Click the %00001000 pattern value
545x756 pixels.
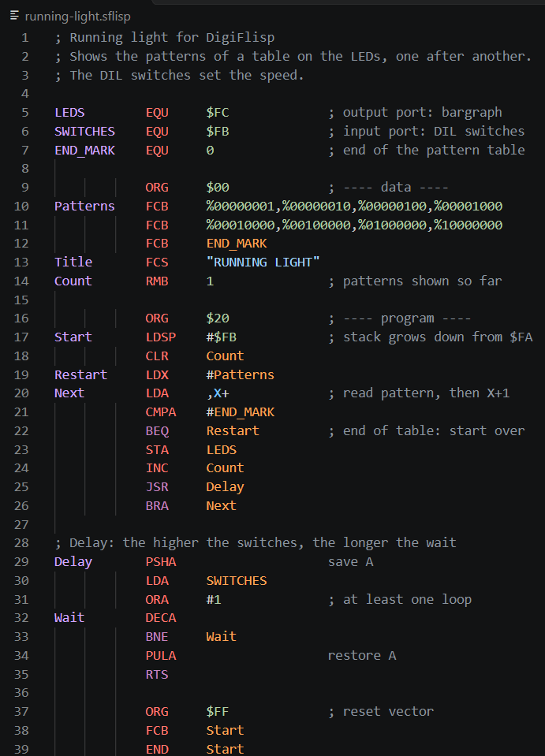tap(468, 206)
